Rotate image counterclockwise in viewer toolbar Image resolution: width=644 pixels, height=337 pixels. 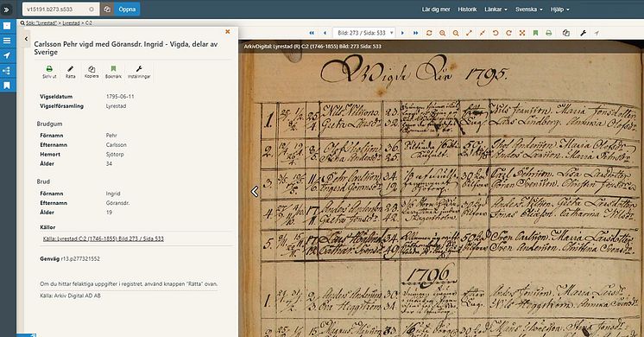tap(496, 33)
